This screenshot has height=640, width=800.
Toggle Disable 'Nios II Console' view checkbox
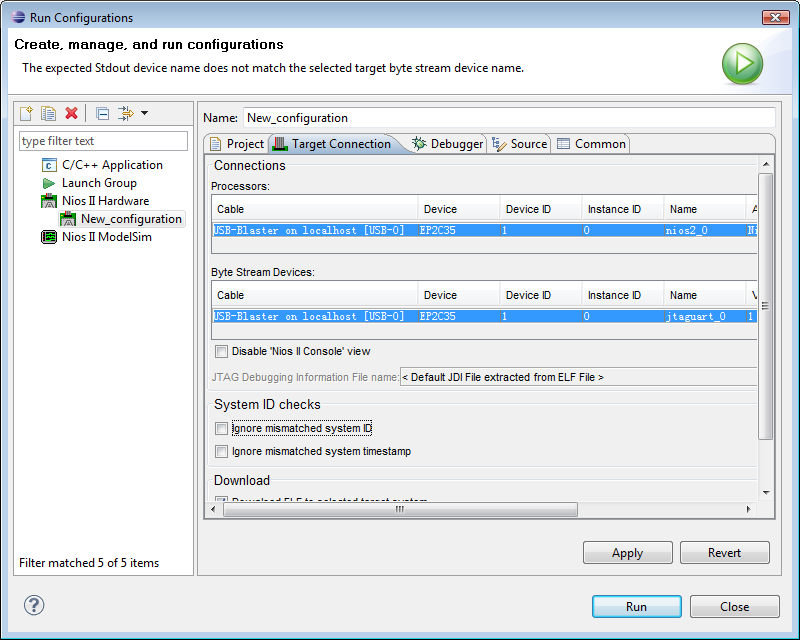tap(222, 351)
